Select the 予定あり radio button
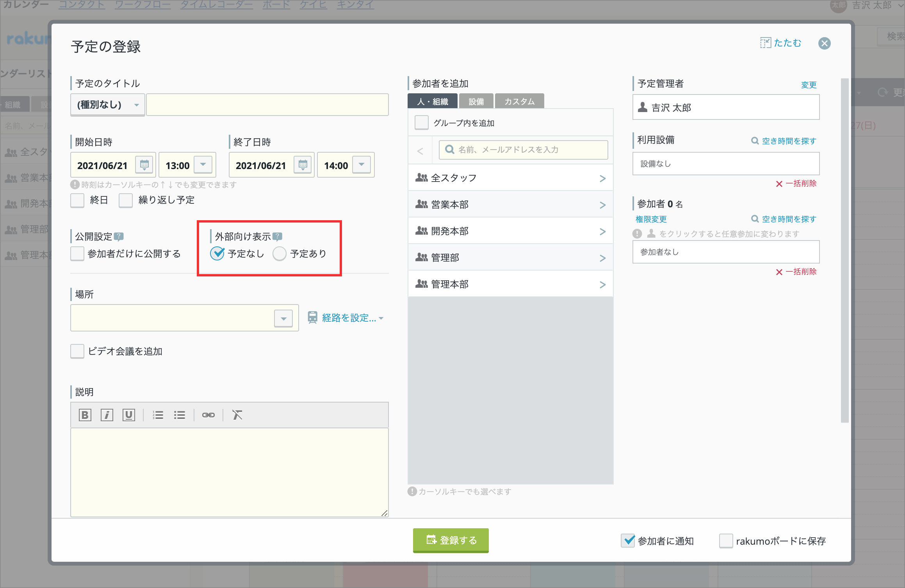 pyautogui.click(x=280, y=254)
